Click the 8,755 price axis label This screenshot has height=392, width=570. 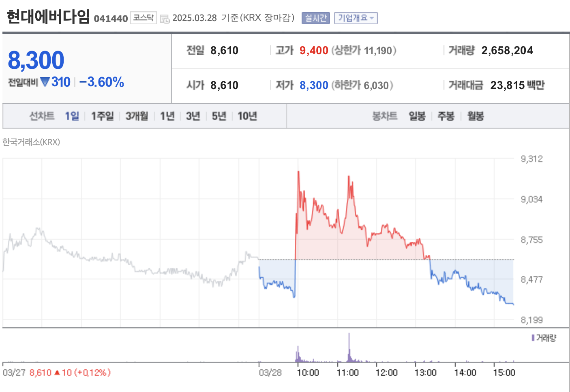(531, 240)
